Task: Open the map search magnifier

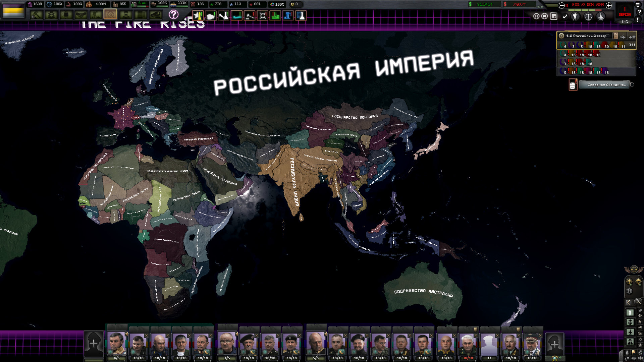Action: point(638,302)
